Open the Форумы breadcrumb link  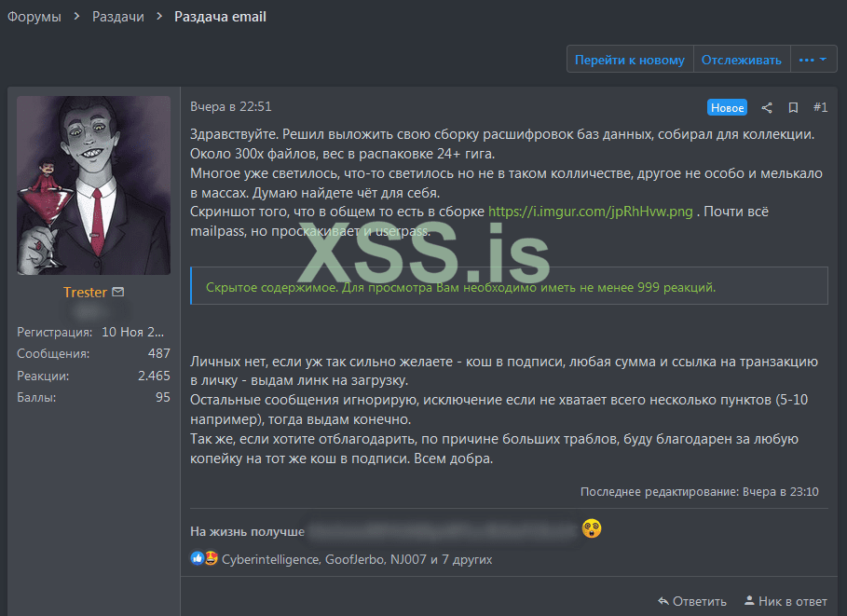click(x=34, y=17)
